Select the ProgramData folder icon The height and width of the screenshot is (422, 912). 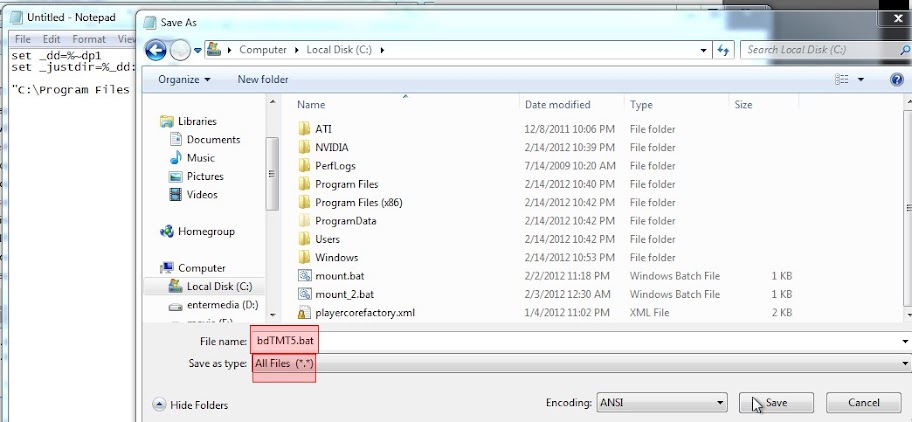click(x=304, y=221)
